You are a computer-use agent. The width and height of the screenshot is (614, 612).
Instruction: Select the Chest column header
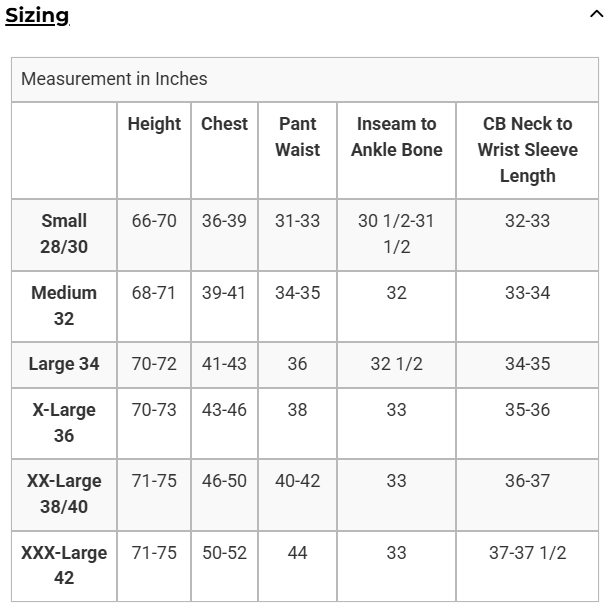click(x=224, y=124)
